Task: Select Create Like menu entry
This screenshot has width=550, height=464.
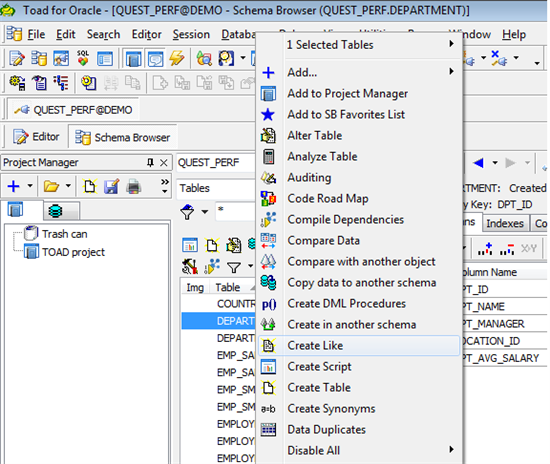Action: (x=360, y=345)
